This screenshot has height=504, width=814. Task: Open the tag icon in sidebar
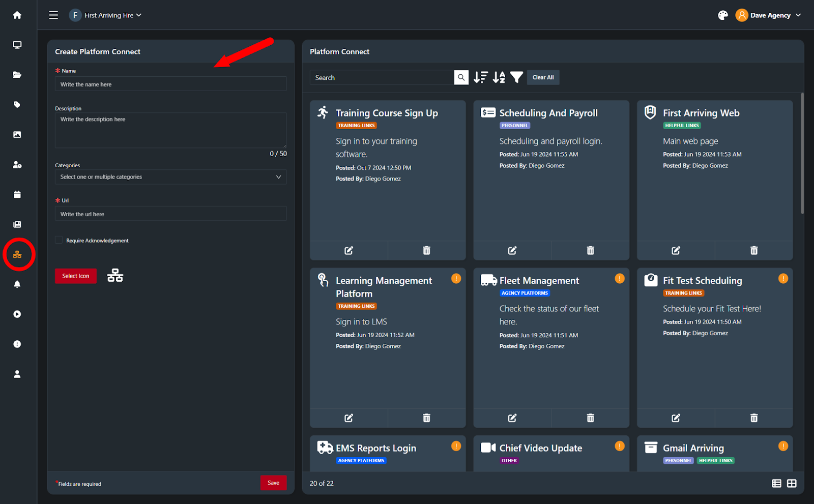tap(17, 105)
